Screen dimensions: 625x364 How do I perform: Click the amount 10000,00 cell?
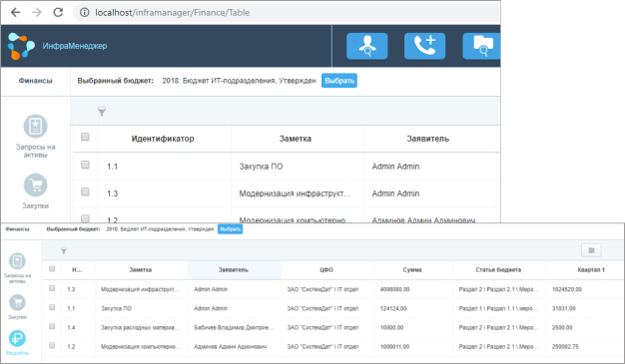(391, 328)
